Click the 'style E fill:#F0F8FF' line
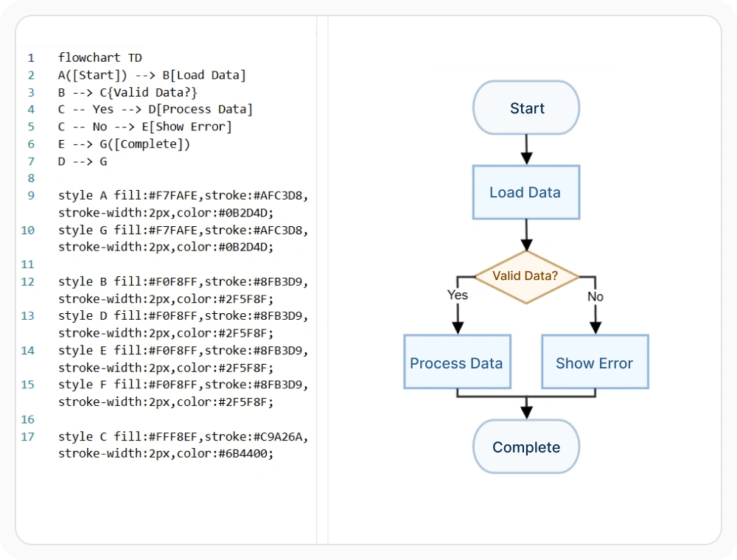Viewport: 737px width, 560px height. [184, 359]
